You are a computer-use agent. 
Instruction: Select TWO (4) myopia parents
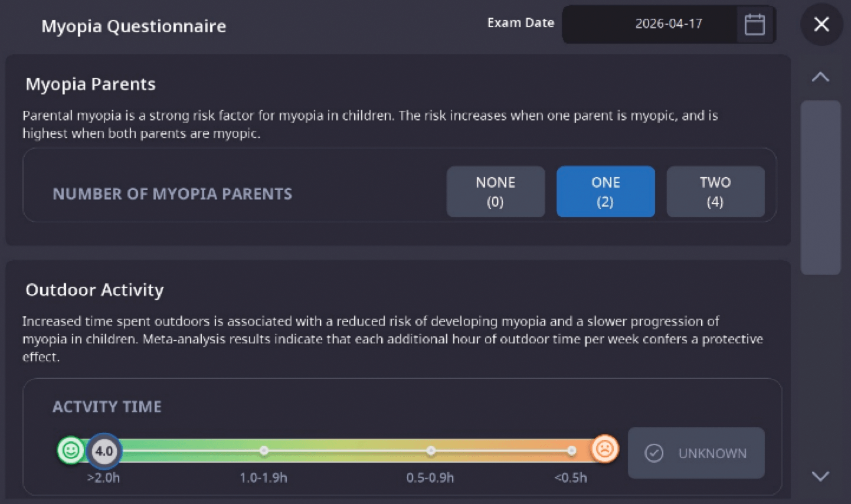pyautogui.click(x=715, y=192)
